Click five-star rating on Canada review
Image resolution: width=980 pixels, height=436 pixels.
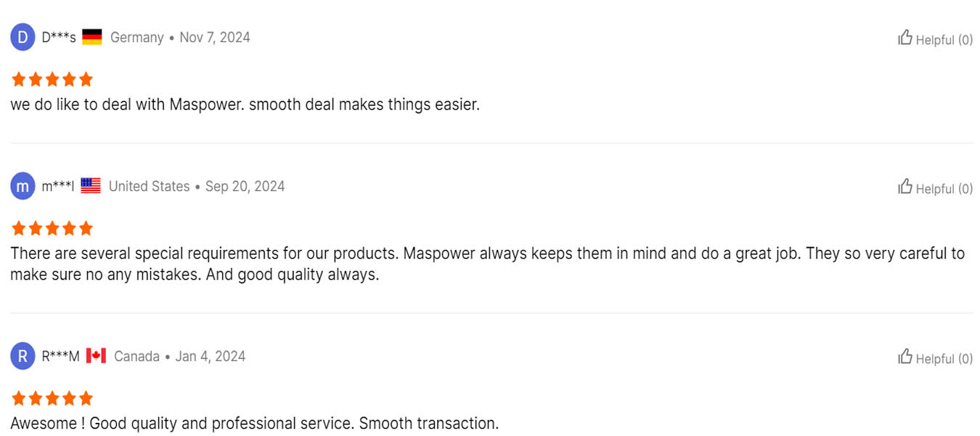(52, 398)
